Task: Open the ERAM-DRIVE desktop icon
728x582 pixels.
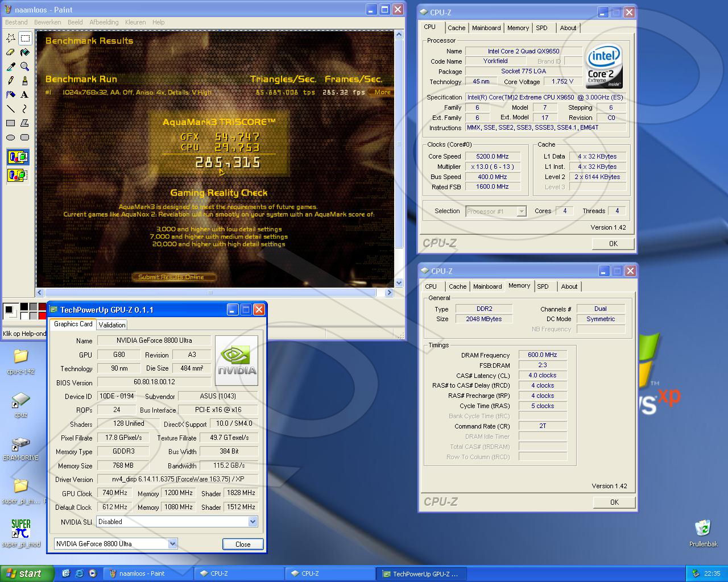Action: tap(21, 448)
